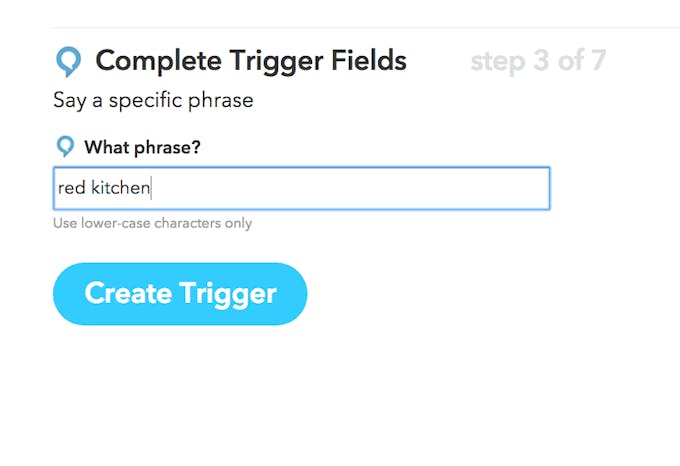Click the Create Trigger button
This screenshot has height=466, width=680.
tap(180, 293)
